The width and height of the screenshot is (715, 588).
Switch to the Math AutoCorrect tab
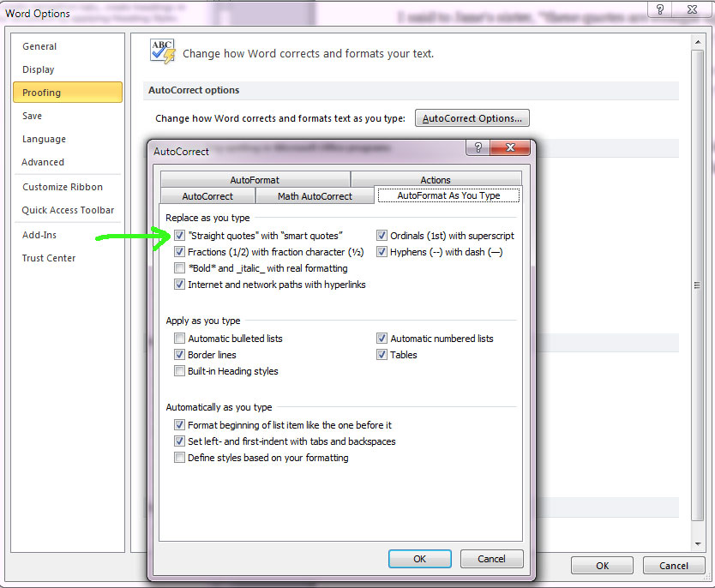click(315, 196)
